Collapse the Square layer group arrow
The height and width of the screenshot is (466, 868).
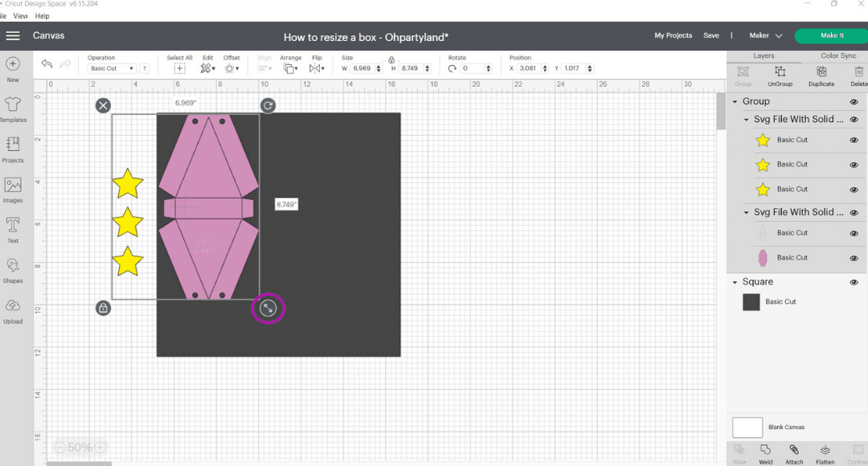coord(735,282)
